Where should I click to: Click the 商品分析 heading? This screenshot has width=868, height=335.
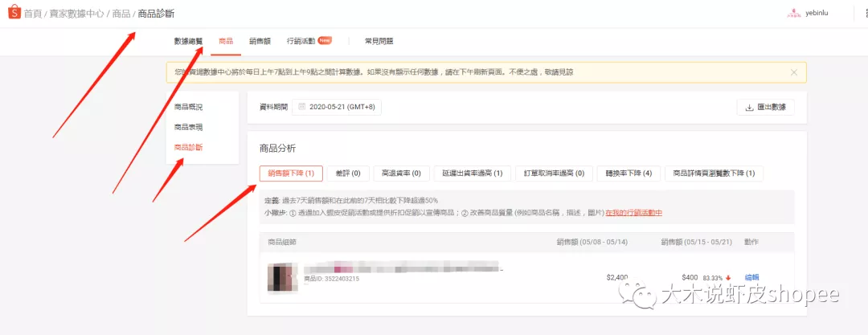[x=277, y=148]
